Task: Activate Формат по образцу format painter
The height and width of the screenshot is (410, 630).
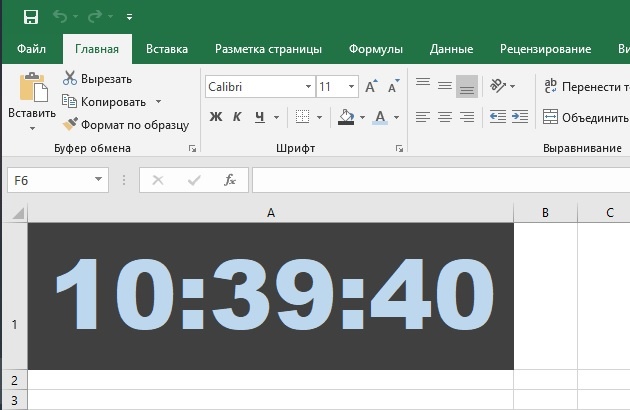Action: pyautogui.click(x=126, y=125)
